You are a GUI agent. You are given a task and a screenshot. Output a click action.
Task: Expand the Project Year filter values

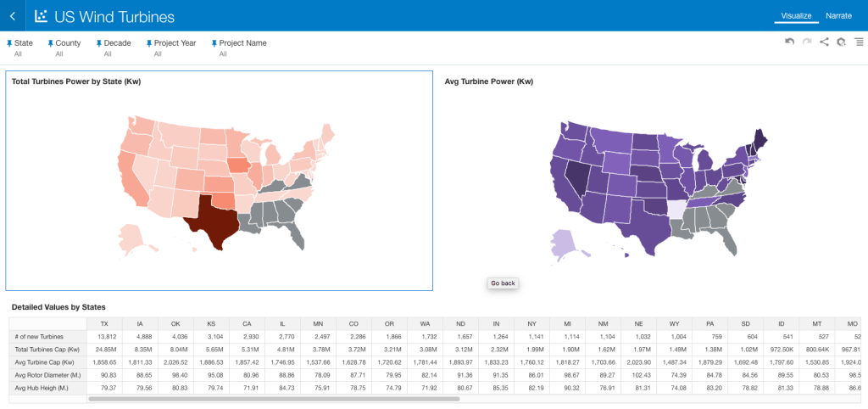[158, 53]
